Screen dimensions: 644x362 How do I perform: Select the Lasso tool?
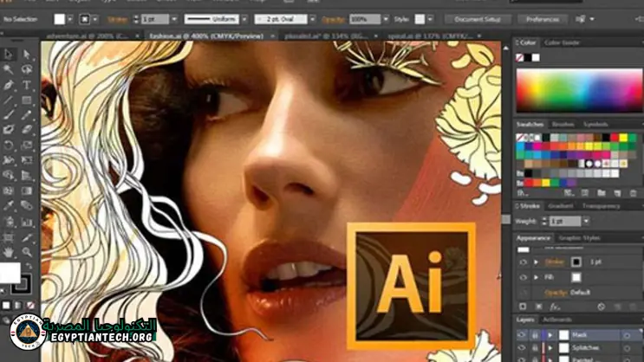click(27, 69)
